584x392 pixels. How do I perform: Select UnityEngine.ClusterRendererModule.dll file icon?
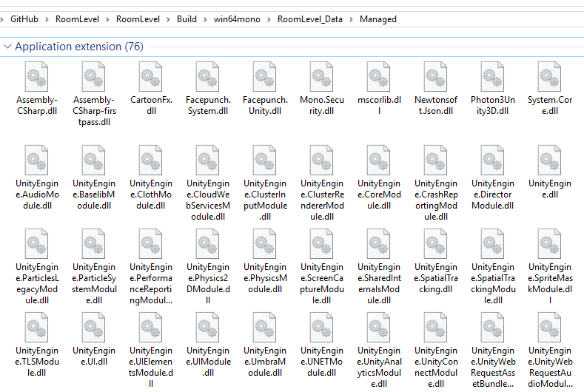tap(321, 160)
